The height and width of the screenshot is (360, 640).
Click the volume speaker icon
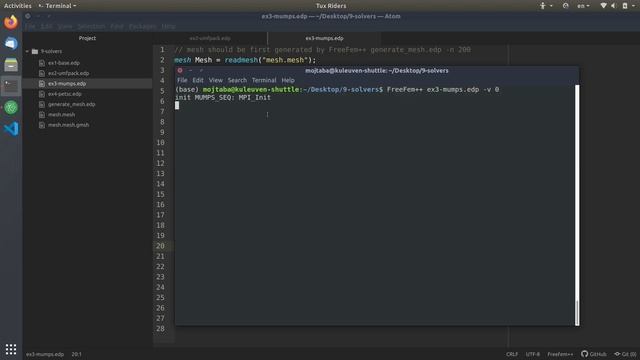(613, 6)
